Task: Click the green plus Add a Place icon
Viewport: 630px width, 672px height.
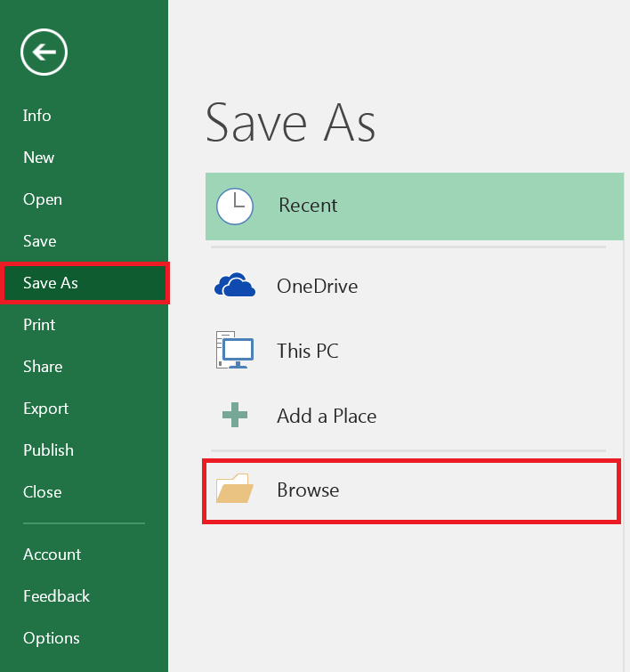Action: pos(235,416)
